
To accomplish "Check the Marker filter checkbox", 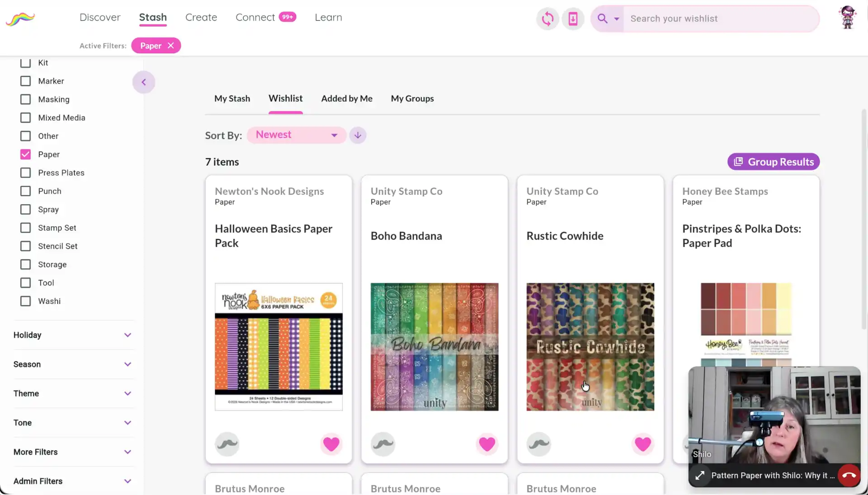I will pyautogui.click(x=26, y=81).
